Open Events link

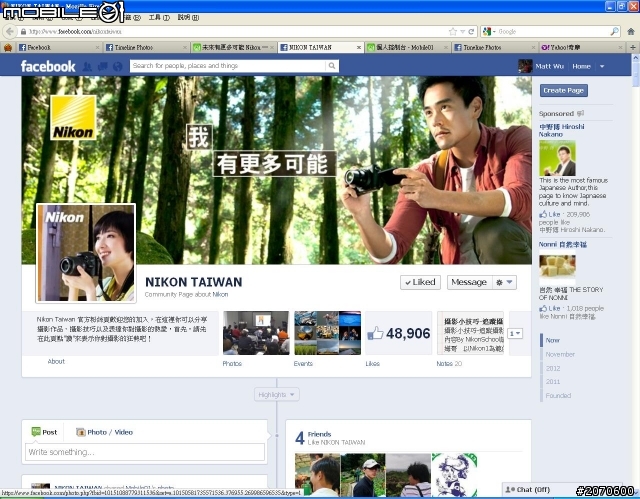[303, 363]
